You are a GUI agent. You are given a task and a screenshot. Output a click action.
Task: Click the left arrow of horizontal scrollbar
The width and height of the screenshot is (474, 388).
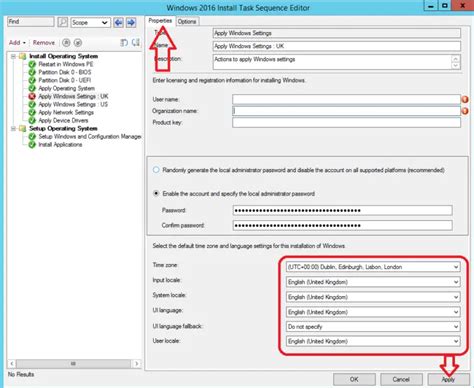(12, 364)
